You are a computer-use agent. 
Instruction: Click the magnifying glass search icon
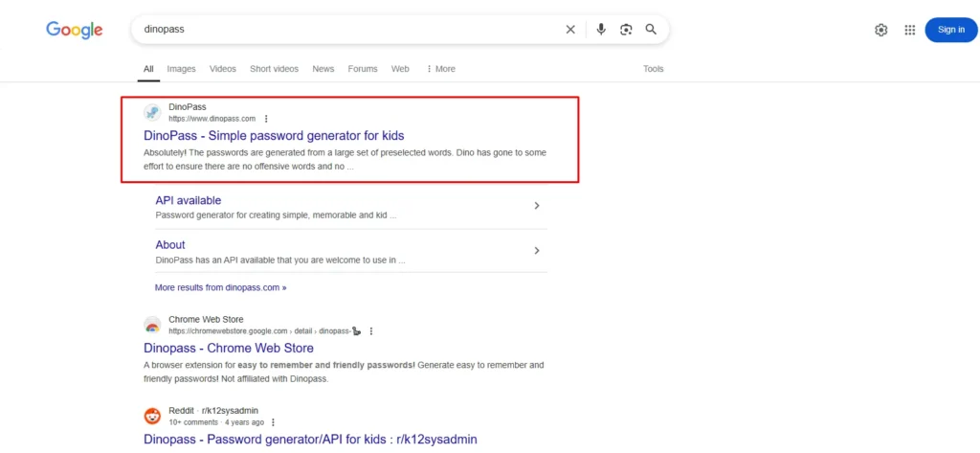coord(651,30)
